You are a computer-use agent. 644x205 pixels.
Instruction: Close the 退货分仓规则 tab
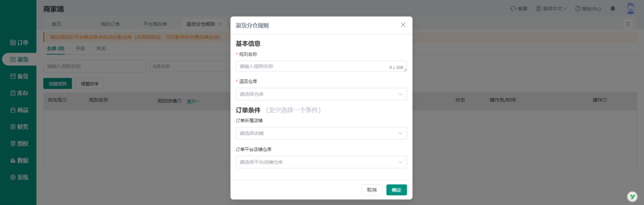[220, 24]
